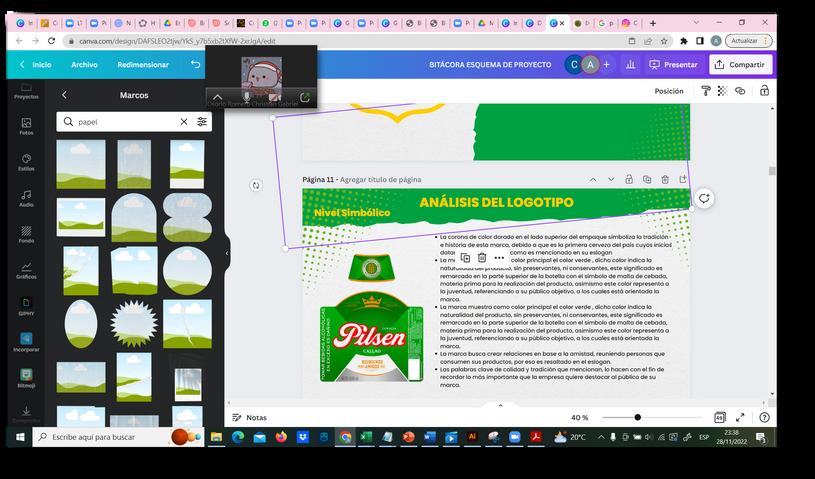Click 'Agregar título de página' field

tap(380, 179)
